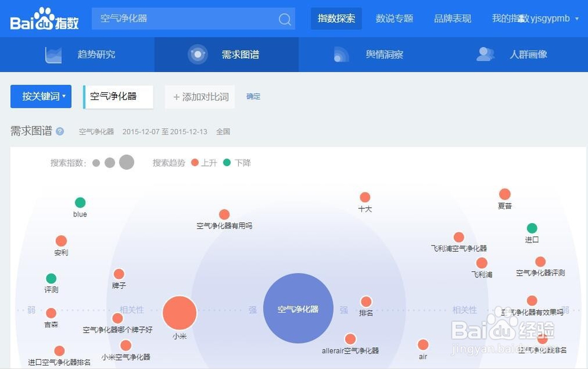Select the 夏普 node
The height and width of the screenshot is (369, 588).
coord(505,194)
